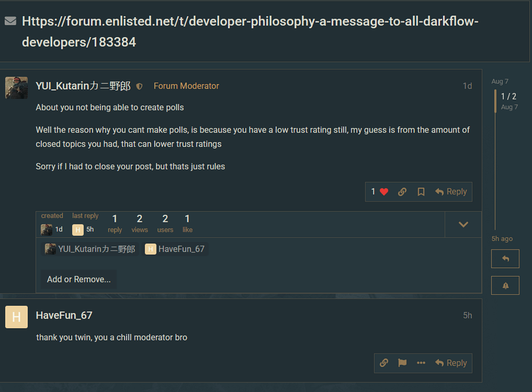Expand topic details chevron

coord(463,224)
